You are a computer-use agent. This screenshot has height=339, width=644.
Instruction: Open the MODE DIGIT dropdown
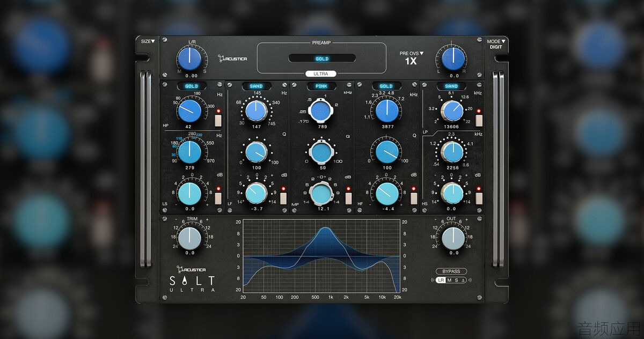pyautogui.click(x=496, y=44)
